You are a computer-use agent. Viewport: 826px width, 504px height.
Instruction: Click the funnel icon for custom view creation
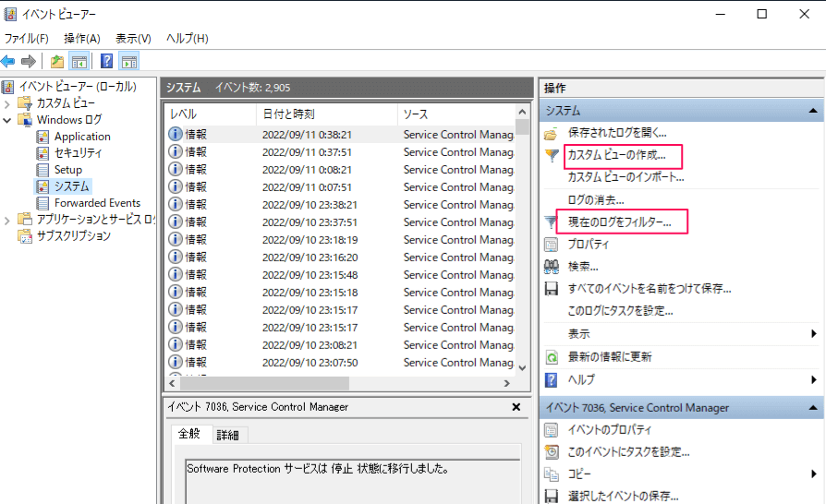pos(552,155)
